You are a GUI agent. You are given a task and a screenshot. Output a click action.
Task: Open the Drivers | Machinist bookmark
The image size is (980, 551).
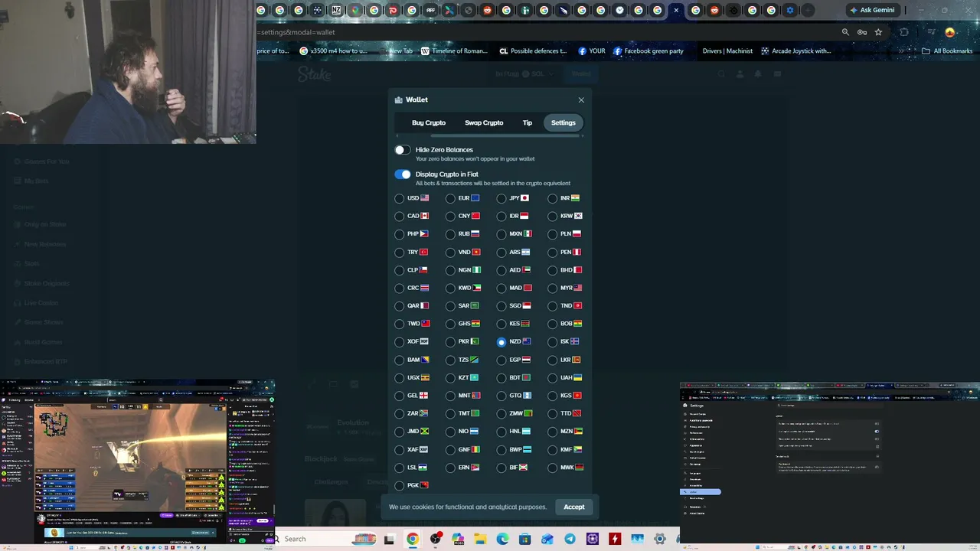click(x=727, y=51)
